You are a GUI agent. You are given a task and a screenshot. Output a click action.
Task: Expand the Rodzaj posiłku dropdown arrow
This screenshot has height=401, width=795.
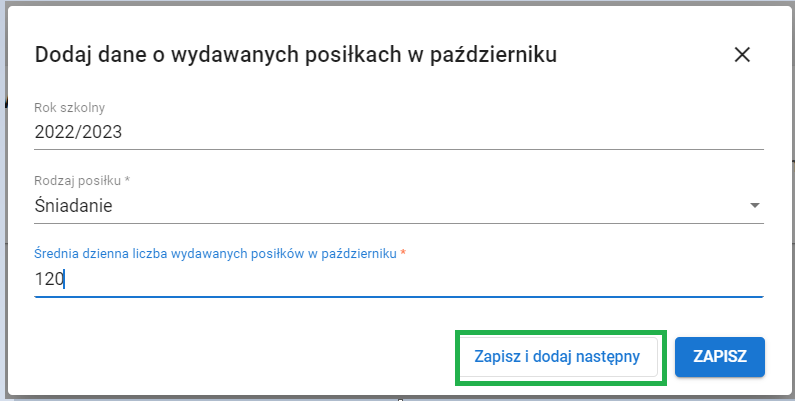(754, 207)
